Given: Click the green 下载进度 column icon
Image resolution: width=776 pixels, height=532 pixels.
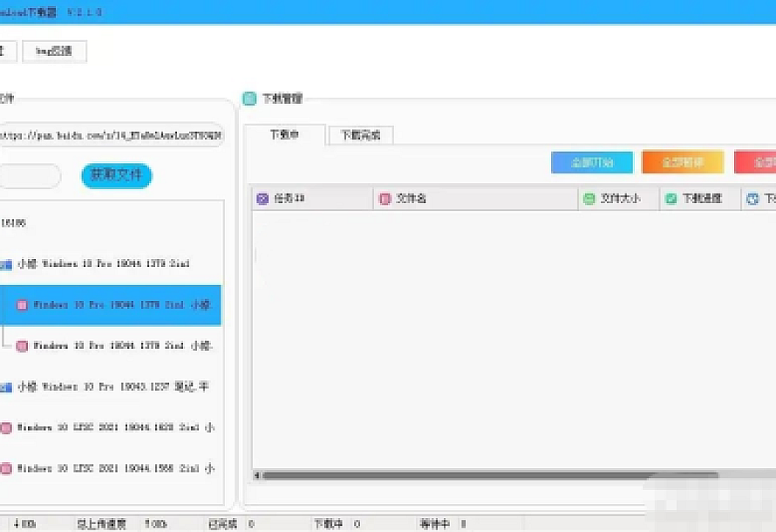Looking at the screenshot, I should pyautogui.click(x=670, y=199).
